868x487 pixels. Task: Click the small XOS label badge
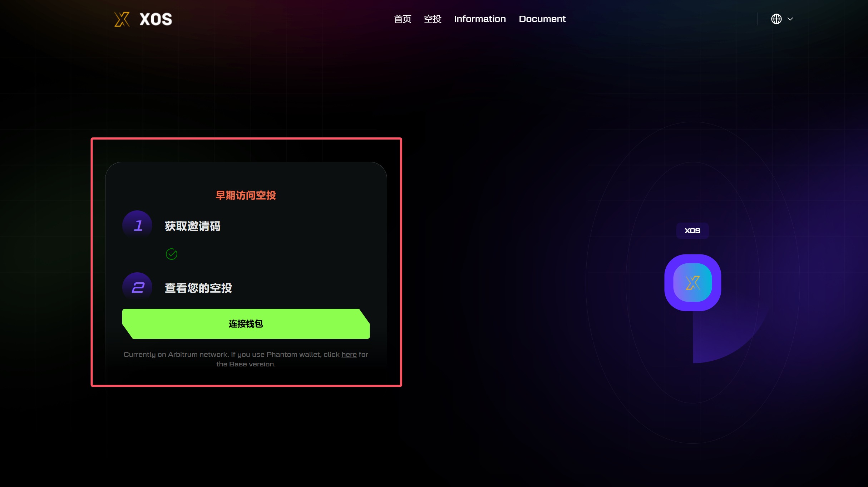tap(692, 231)
